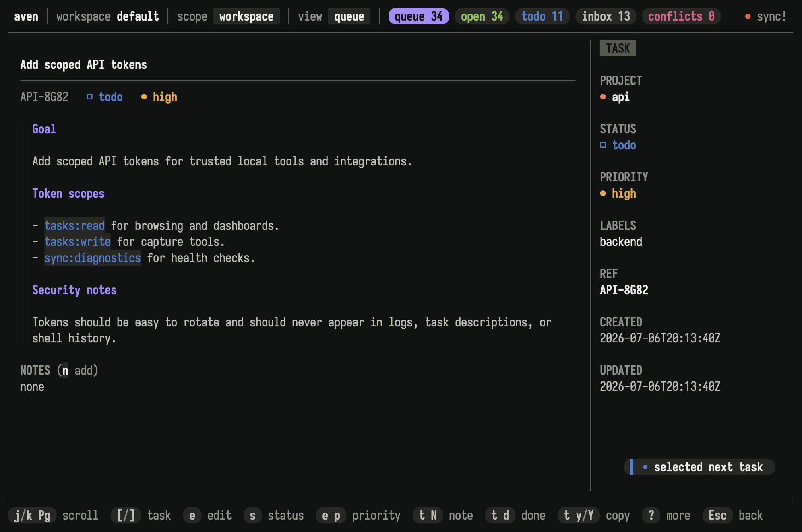This screenshot has height=532, width=802.
Task: Click the none notes entry
Action: (32, 387)
